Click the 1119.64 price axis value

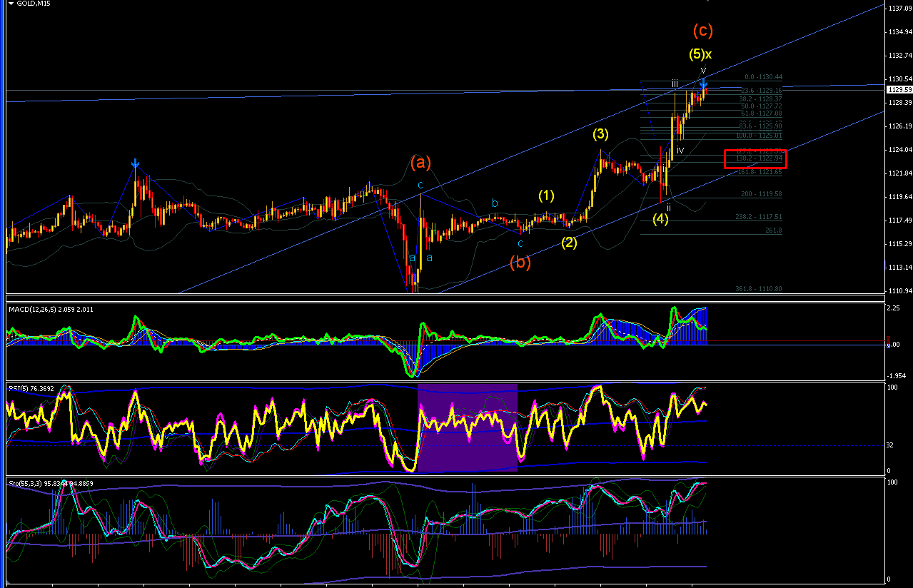[x=899, y=197]
